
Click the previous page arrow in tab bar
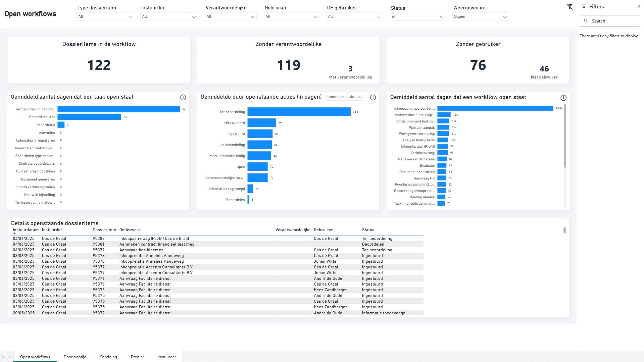point(3,357)
